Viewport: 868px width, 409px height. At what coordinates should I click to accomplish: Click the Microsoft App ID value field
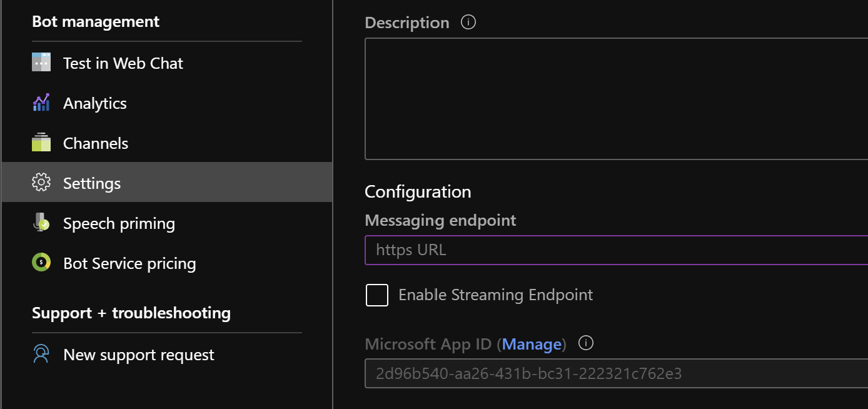point(616,373)
